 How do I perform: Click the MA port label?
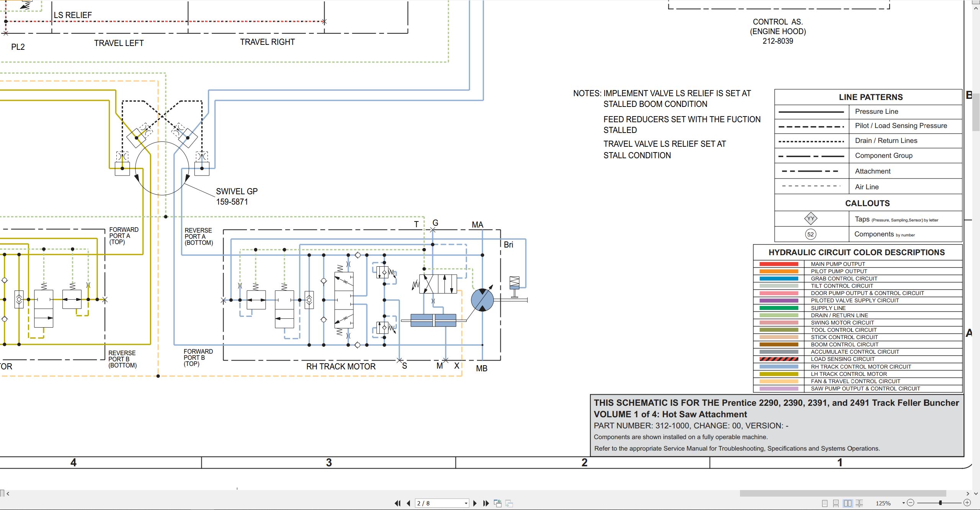click(x=477, y=225)
